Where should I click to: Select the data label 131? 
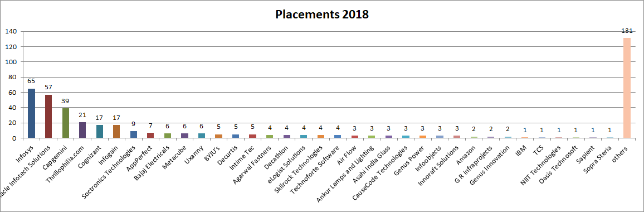(627, 31)
